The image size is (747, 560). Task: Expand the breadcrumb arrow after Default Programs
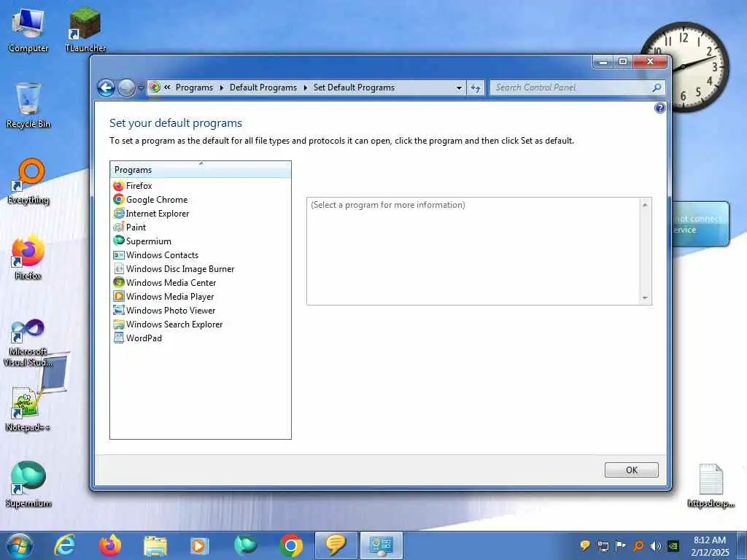(x=306, y=87)
